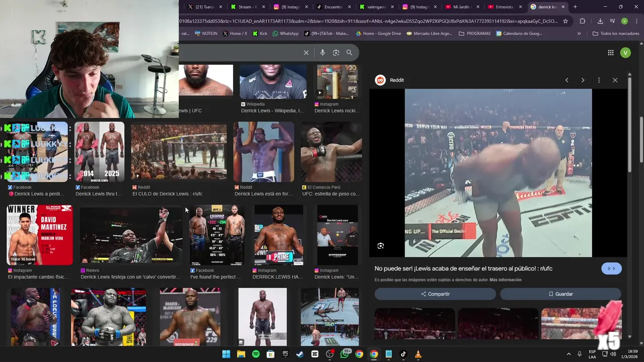Open File Explorer from taskbar
644x362 pixels.
(241, 354)
